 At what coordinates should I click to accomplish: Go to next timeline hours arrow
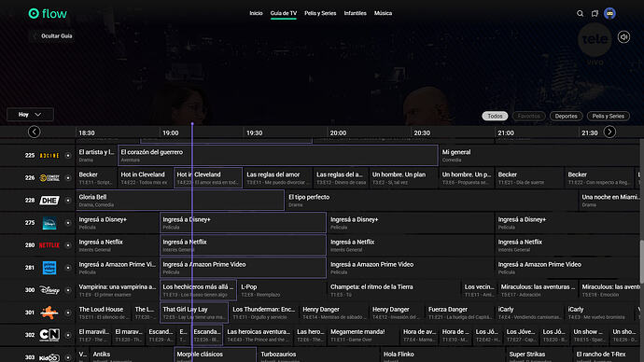[609, 132]
